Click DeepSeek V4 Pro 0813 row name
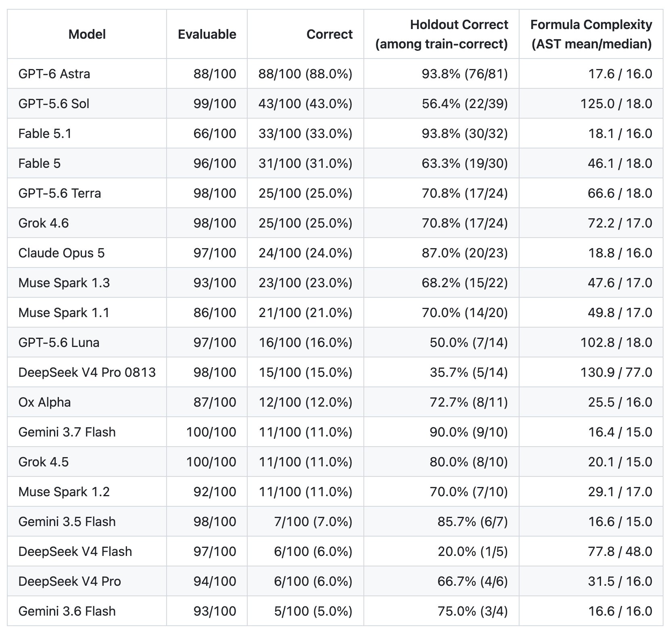 pos(87,372)
